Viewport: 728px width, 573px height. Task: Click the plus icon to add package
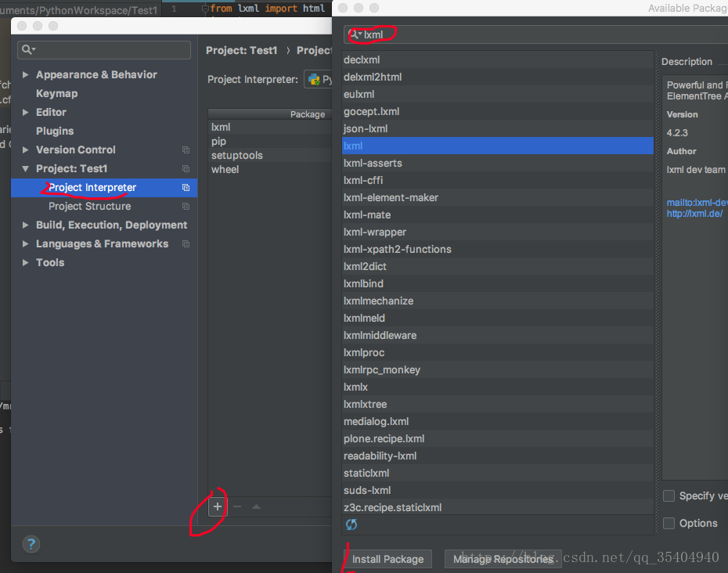218,506
